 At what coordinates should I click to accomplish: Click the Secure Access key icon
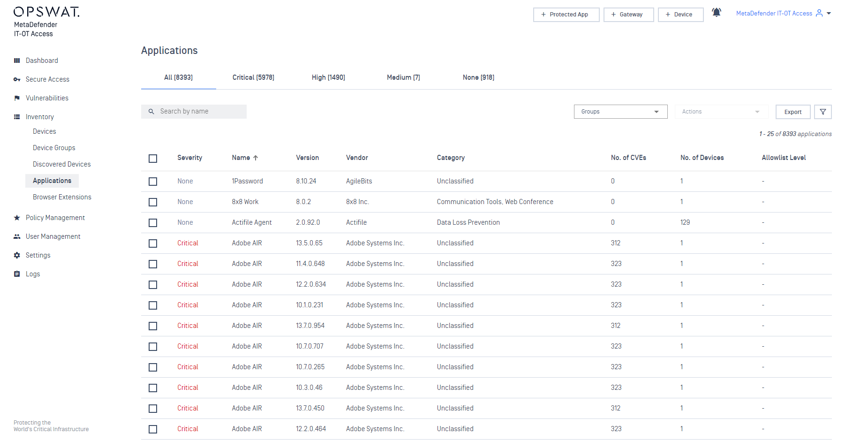17,79
